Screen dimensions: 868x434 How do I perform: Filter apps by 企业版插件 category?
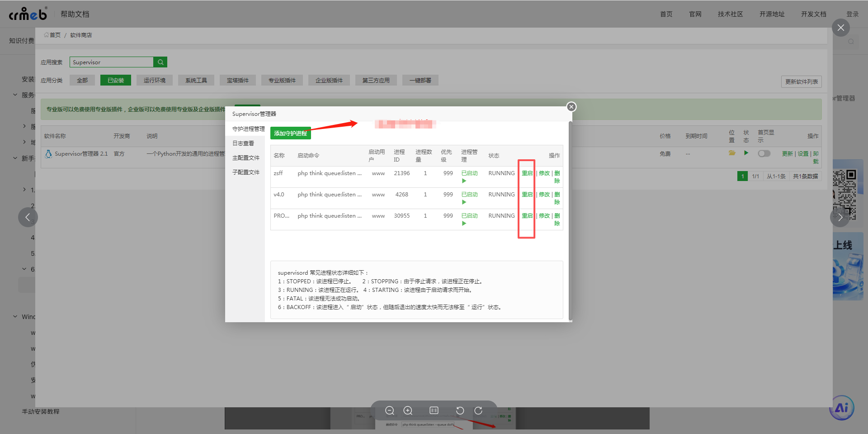pyautogui.click(x=329, y=80)
